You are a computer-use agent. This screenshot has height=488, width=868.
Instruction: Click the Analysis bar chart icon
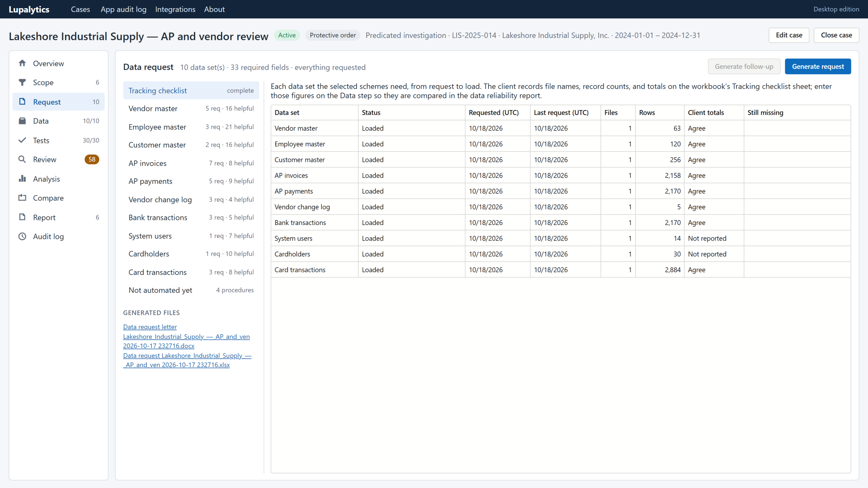point(22,179)
